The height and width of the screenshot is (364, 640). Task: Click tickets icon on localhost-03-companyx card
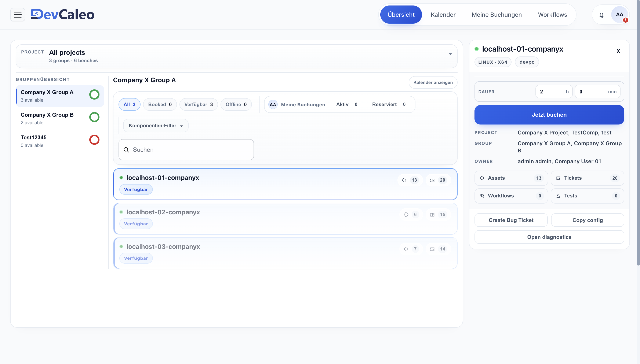coord(432,249)
